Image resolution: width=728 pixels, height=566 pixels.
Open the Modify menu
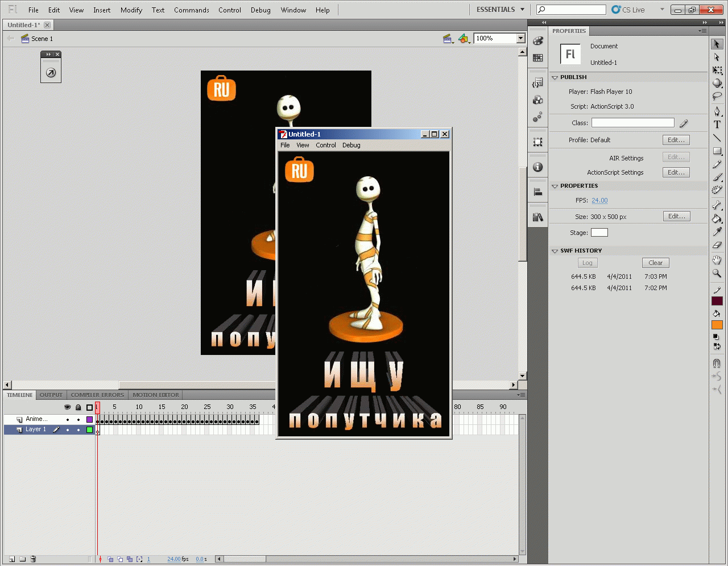(131, 10)
